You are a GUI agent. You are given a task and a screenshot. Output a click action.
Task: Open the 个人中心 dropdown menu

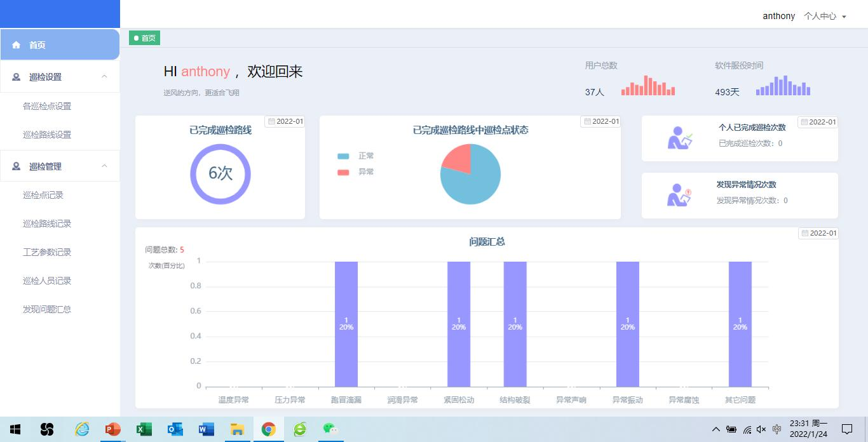(x=825, y=17)
